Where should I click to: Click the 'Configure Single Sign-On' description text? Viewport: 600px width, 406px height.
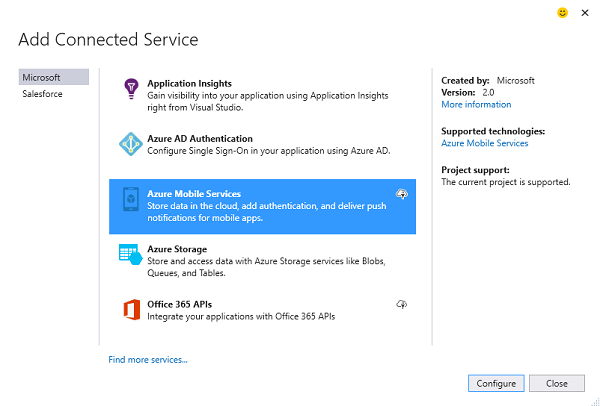(269, 151)
